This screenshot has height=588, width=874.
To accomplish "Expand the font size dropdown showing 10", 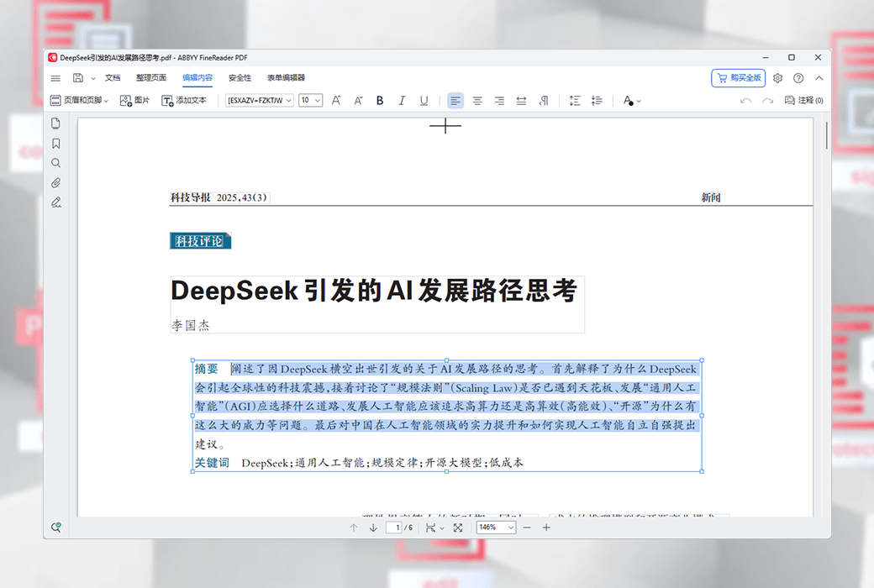I will [310, 101].
